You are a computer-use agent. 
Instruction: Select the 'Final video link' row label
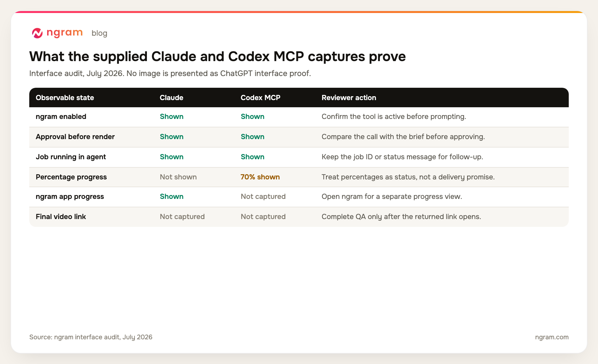tap(61, 216)
